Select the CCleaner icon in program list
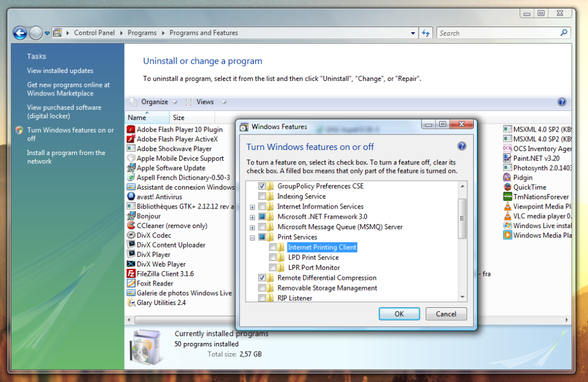 click(x=131, y=226)
